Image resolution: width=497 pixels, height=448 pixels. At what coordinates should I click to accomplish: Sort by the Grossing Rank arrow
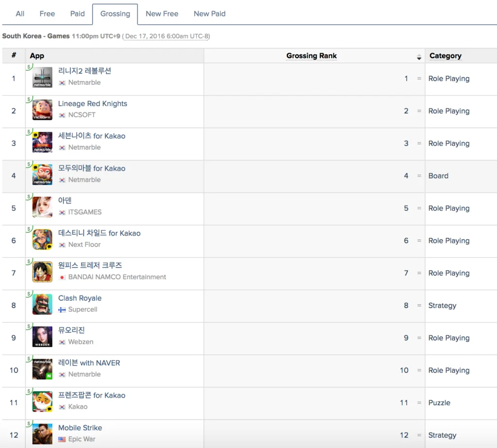click(x=419, y=57)
